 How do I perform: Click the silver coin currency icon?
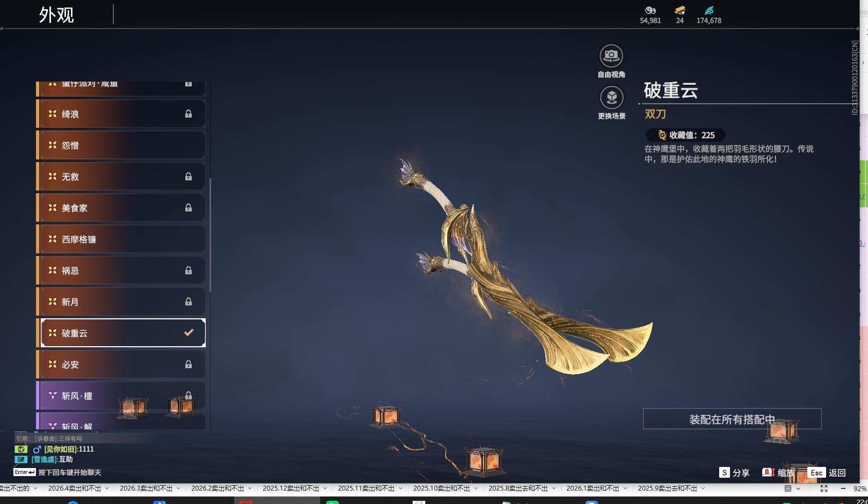click(650, 10)
